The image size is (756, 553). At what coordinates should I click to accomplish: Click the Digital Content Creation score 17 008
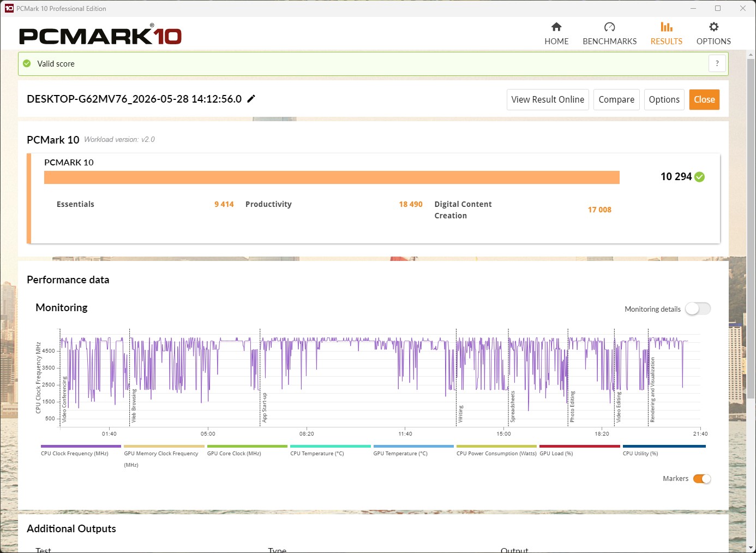[x=599, y=210]
